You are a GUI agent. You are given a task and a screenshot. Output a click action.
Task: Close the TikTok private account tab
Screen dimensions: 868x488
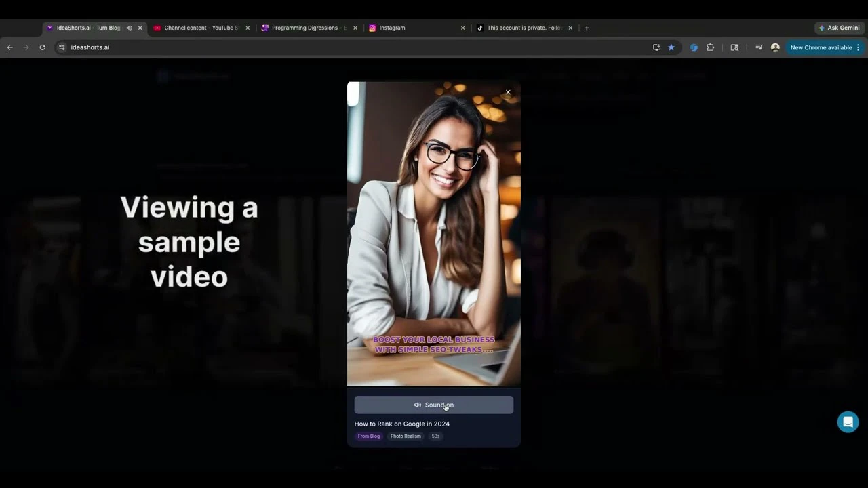click(x=570, y=28)
